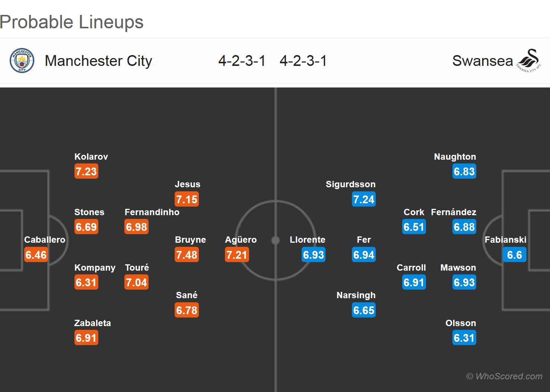Select Olsson's 6.31 rating badge

tap(464, 338)
